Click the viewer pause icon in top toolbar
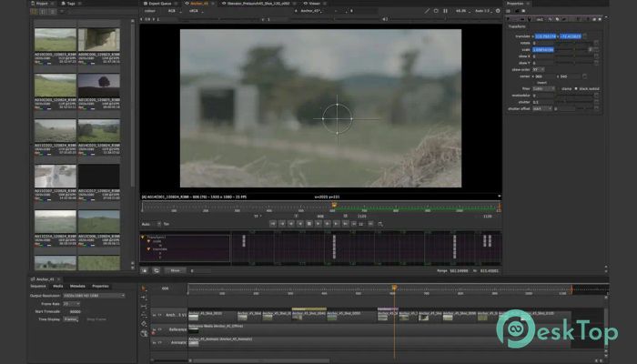The image size is (637, 364). pyautogui.click(x=446, y=11)
